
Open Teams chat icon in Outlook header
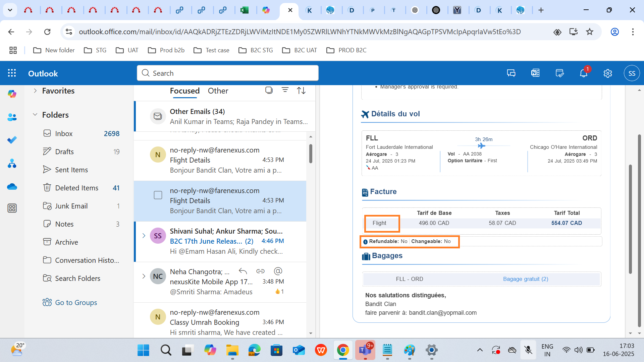pyautogui.click(x=511, y=73)
